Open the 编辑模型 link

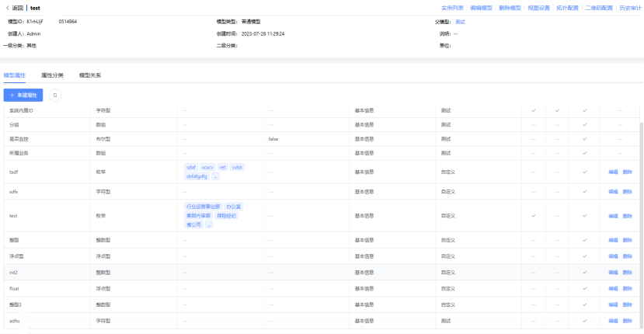click(481, 8)
